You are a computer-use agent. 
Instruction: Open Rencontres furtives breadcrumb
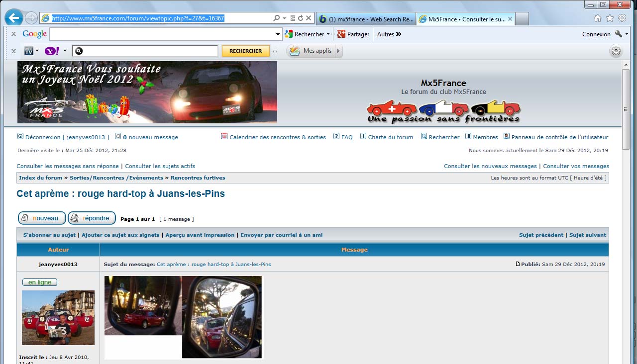198,178
